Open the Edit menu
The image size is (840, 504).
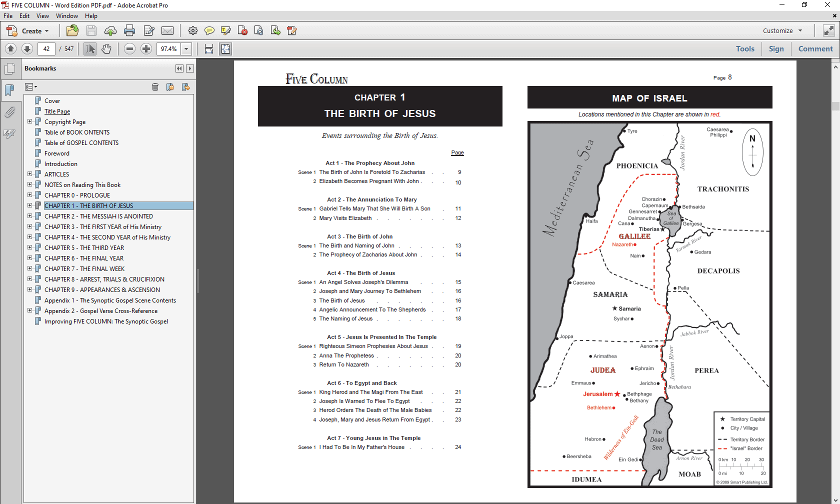24,16
